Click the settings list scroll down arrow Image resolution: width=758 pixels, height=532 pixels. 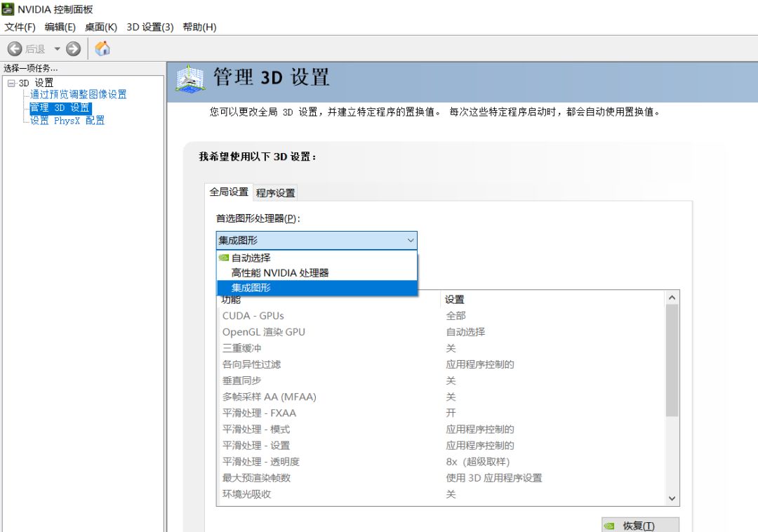point(672,498)
